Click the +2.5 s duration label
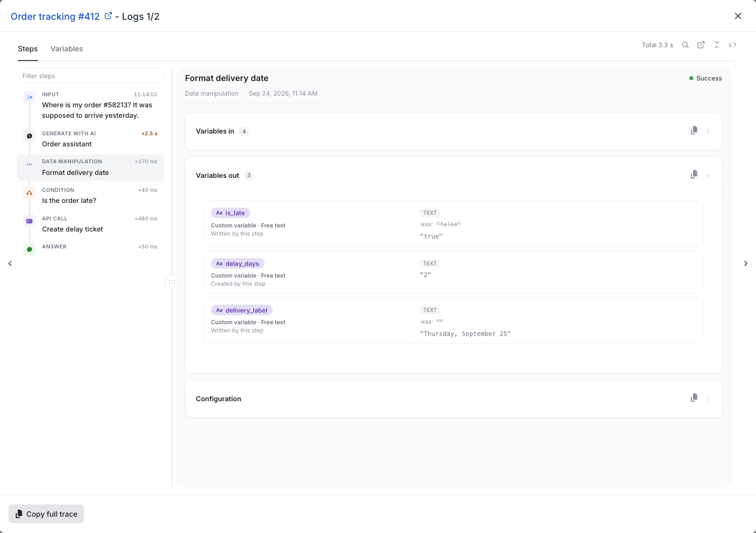This screenshot has height=533, width=756. point(149,134)
